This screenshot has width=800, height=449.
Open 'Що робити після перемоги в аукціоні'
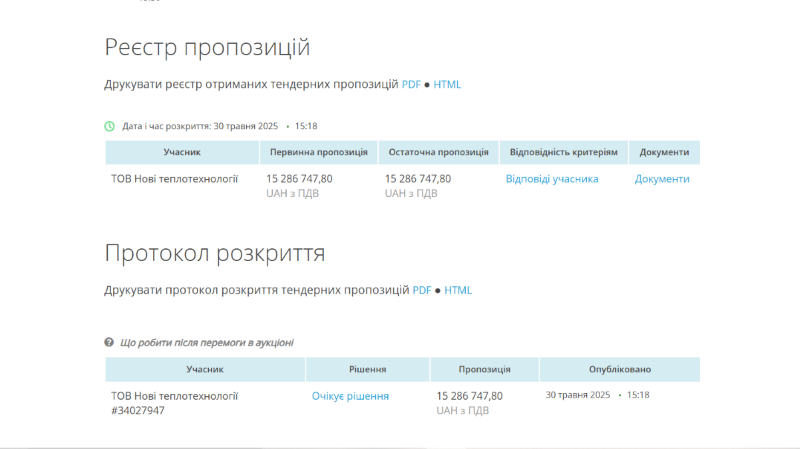click(x=206, y=342)
